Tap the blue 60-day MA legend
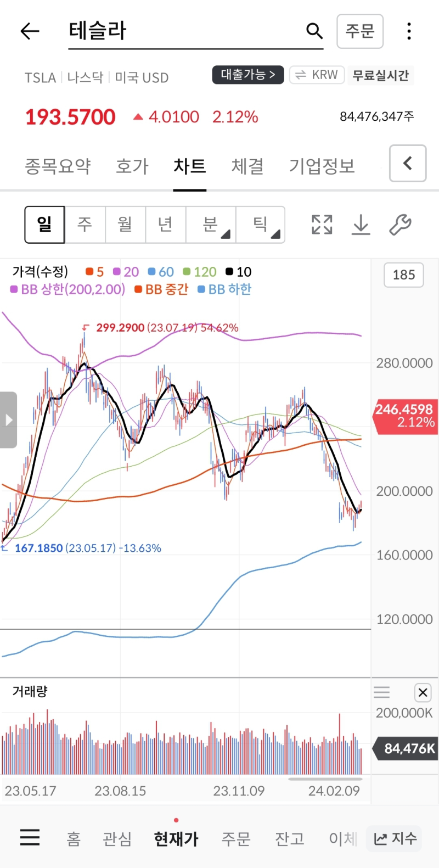 (x=161, y=272)
